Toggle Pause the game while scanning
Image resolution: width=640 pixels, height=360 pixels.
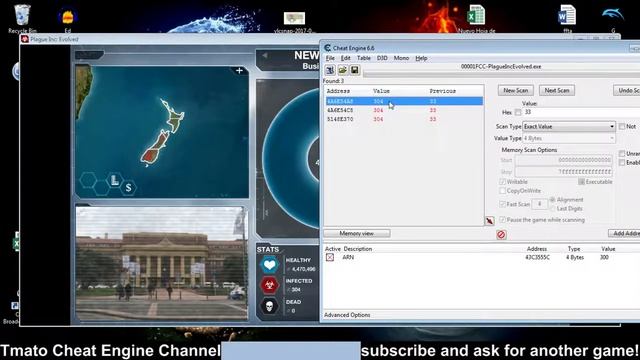click(x=502, y=220)
